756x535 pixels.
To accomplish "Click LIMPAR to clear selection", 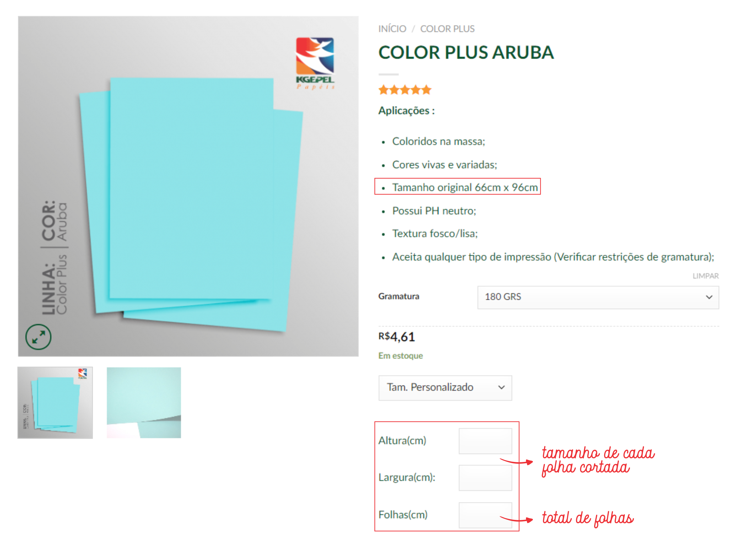I will pos(705,276).
